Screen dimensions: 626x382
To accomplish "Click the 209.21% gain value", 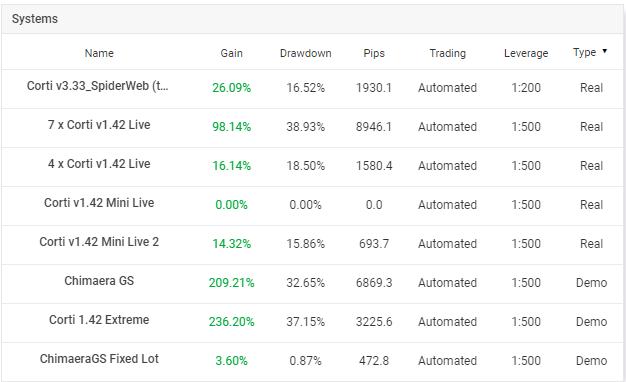I will pyautogui.click(x=232, y=283).
